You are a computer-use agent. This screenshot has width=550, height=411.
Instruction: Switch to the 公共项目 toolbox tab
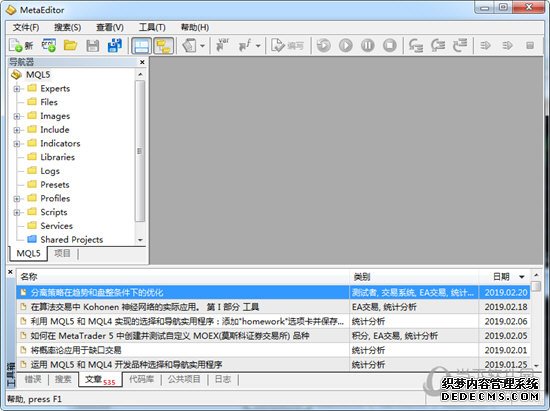click(x=184, y=379)
